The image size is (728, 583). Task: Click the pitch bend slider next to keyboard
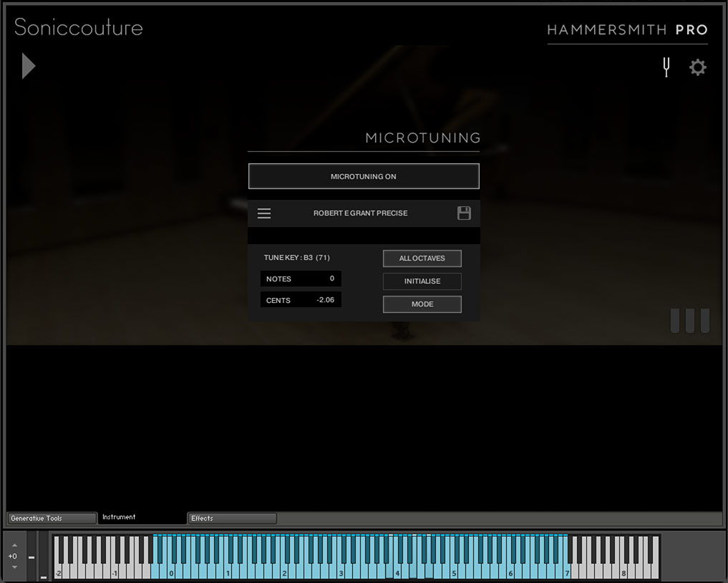31,556
